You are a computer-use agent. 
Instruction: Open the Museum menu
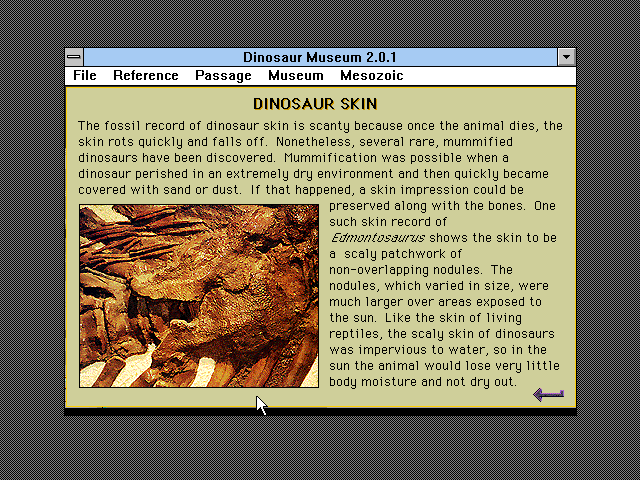[x=296, y=76]
